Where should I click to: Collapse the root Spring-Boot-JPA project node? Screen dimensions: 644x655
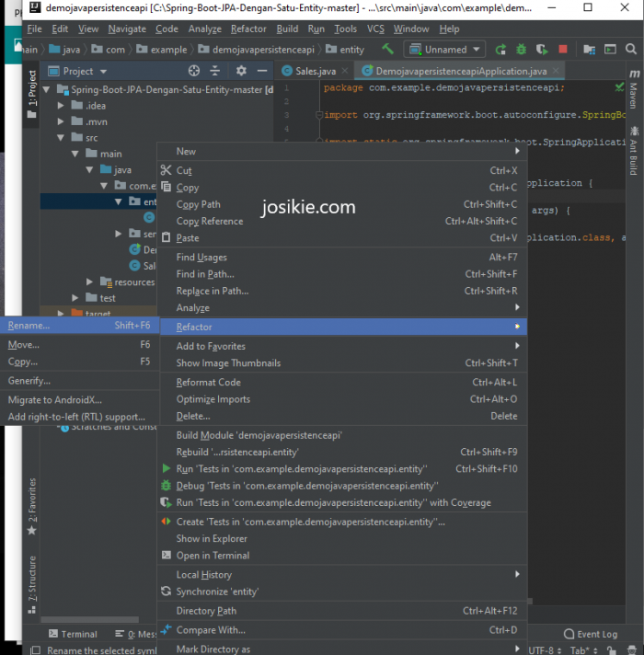point(46,89)
